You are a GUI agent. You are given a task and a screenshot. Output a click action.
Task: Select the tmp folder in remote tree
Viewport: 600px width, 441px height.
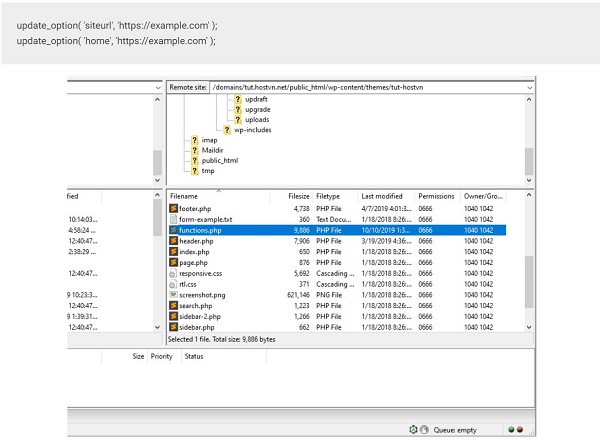coord(208,171)
